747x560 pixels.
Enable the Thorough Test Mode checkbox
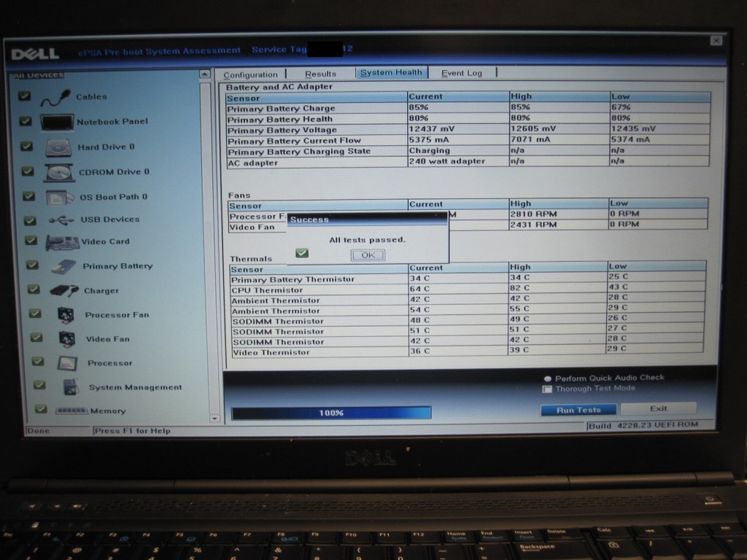tap(547, 389)
